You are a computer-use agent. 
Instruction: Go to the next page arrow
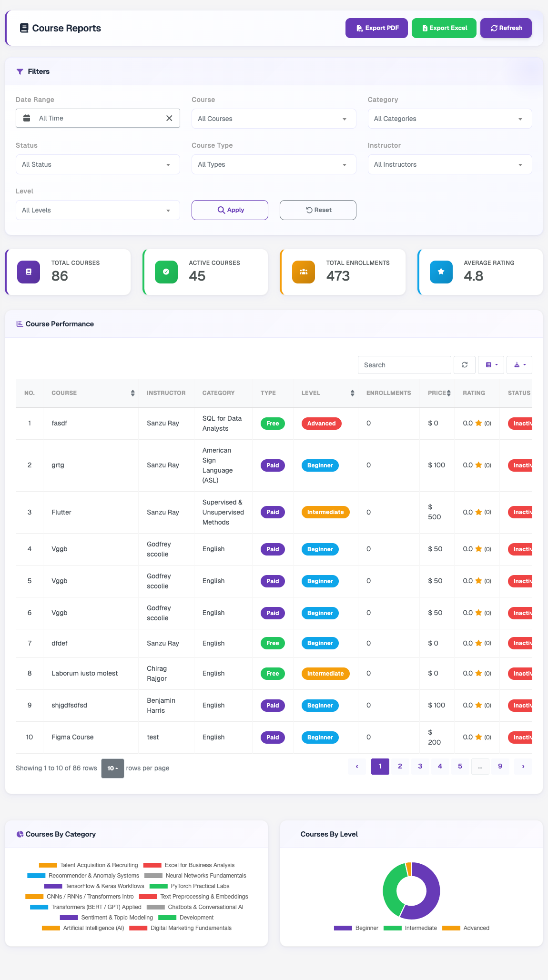[x=523, y=767]
